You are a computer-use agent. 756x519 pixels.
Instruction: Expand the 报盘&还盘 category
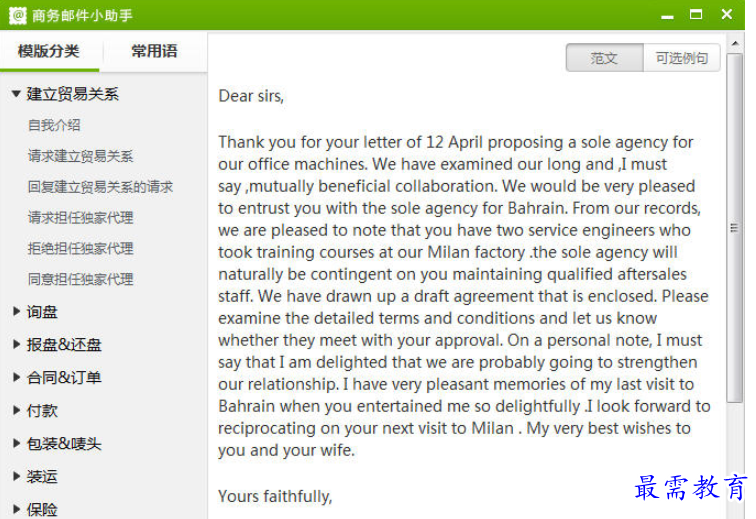(x=16, y=344)
